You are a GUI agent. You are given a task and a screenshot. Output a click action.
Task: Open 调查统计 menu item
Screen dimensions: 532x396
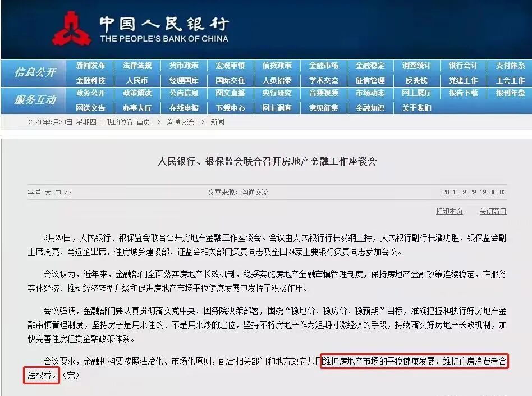click(416, 65)
